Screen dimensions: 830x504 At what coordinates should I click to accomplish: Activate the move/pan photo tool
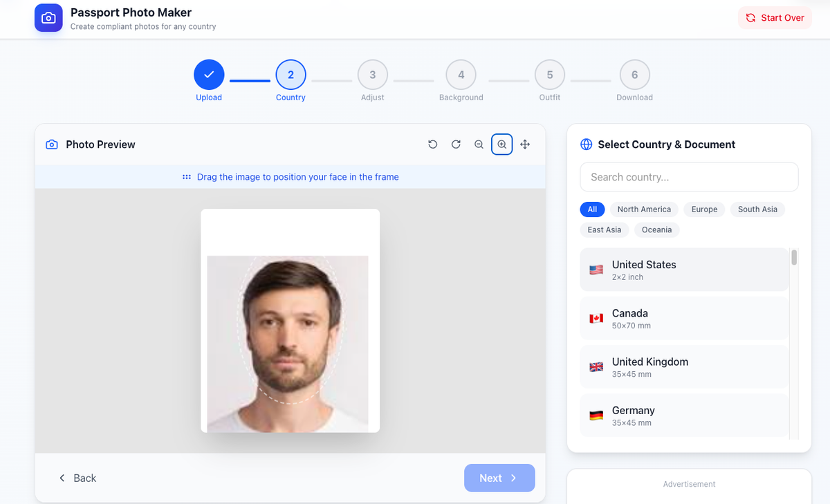click(x=525, y=144)
